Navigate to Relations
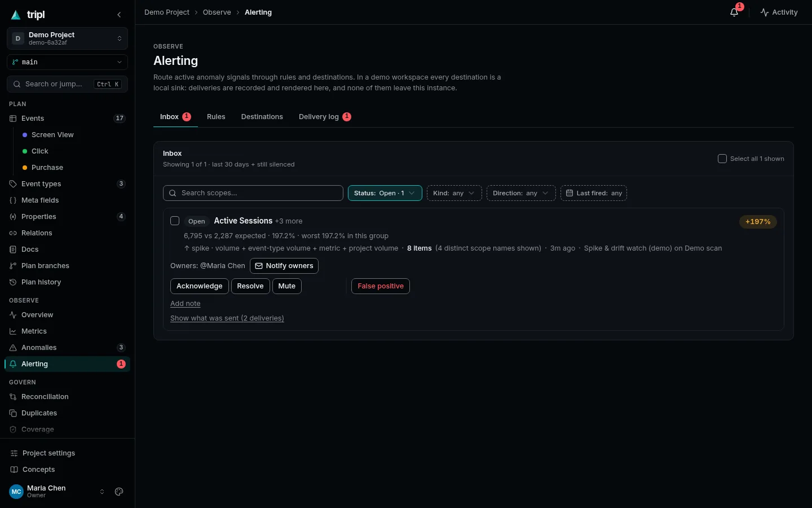 coord(67,233)
